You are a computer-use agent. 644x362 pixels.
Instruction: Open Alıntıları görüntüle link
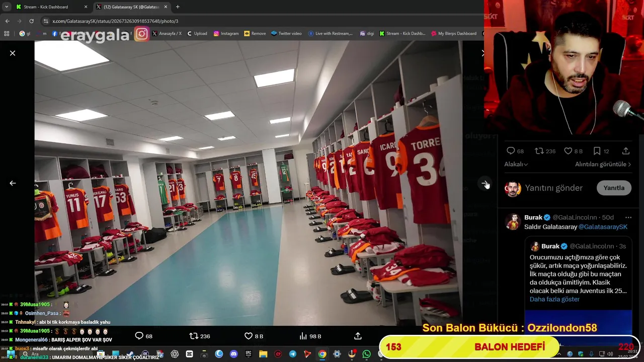point(603,164)
